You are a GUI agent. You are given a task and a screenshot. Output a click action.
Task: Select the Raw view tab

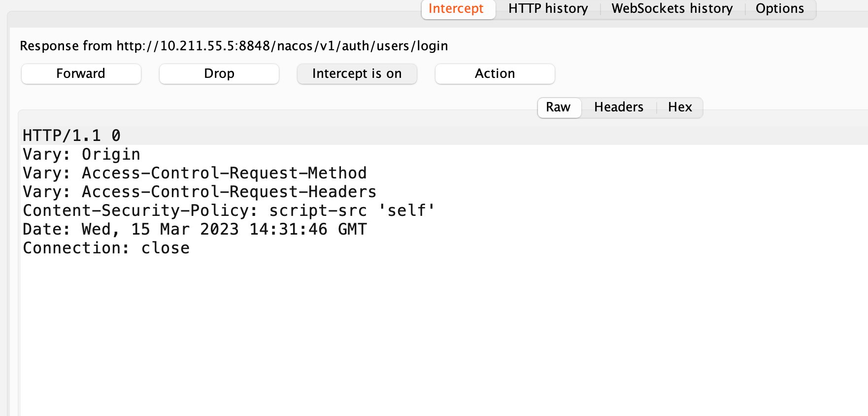point(559,107)
